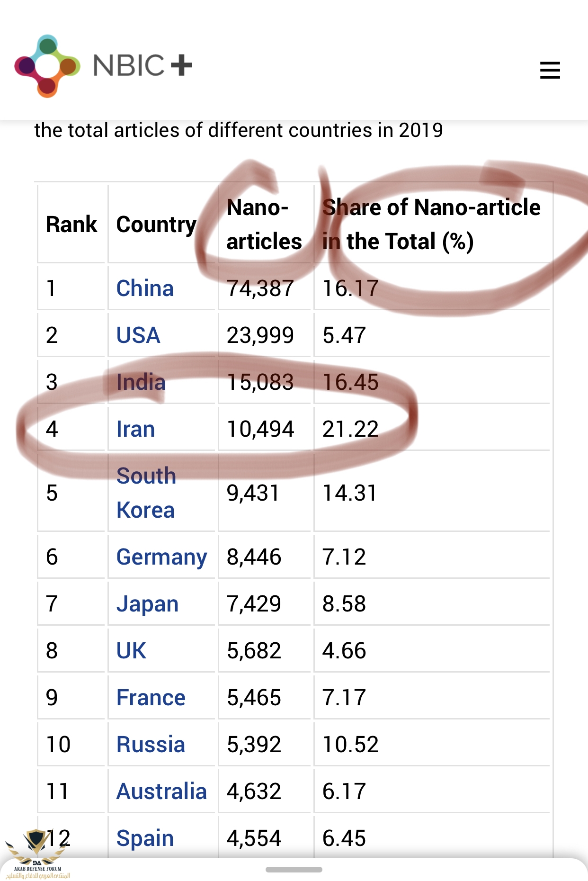Follow the Australia link

pyautogui.click(x=161, y=791)
